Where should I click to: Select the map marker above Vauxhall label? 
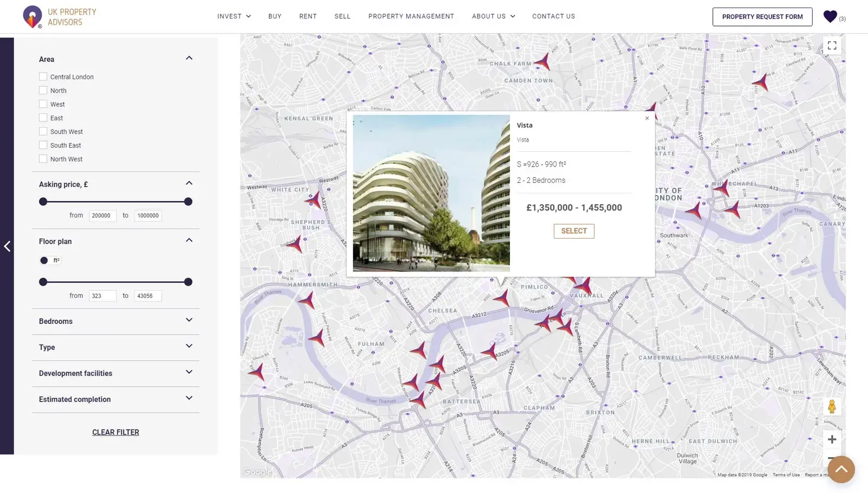click(584, 285)
